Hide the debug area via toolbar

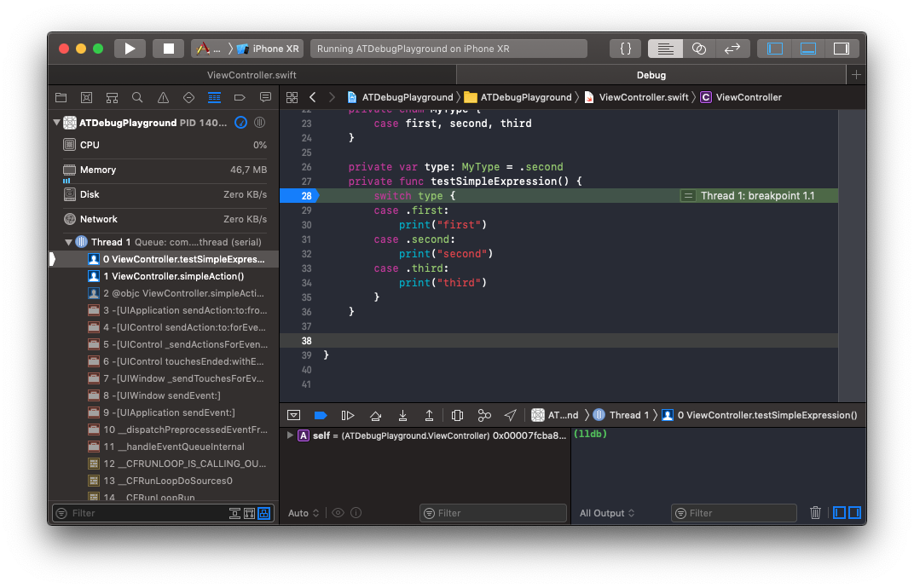(807, 49)
